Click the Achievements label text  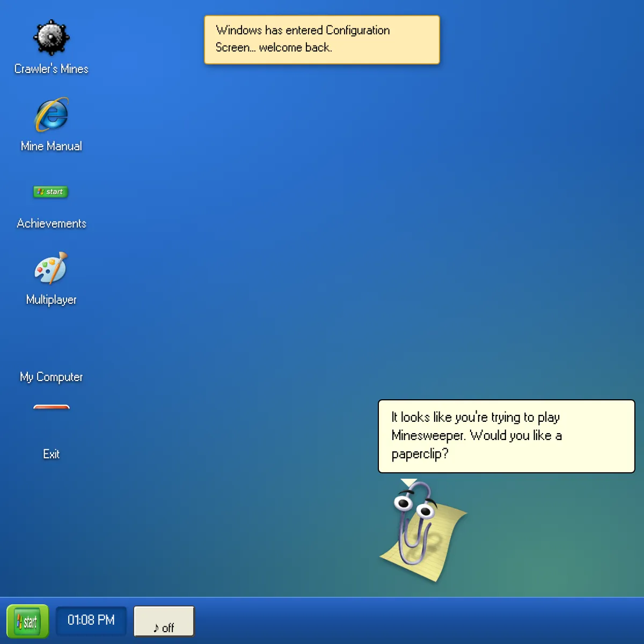coord(52,223)
